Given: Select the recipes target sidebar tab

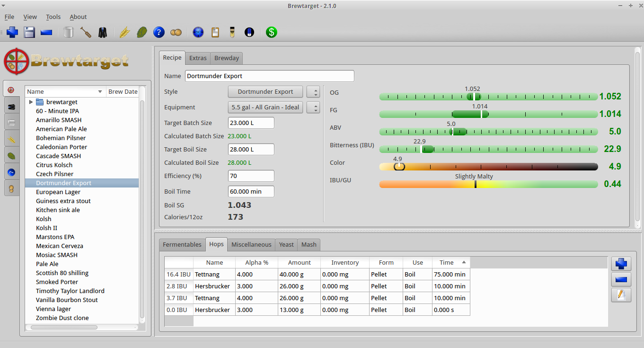Looking at the screenshot, I should 11,89.
